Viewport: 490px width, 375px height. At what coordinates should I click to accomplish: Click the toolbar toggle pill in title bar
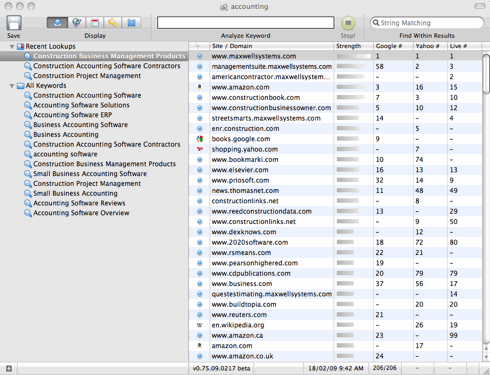(x=480, y=6)
